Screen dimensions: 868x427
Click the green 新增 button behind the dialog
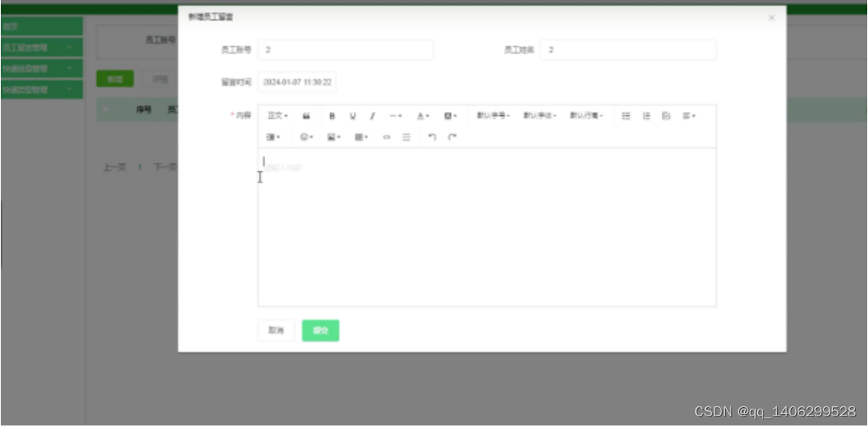(x=115, y=79)
